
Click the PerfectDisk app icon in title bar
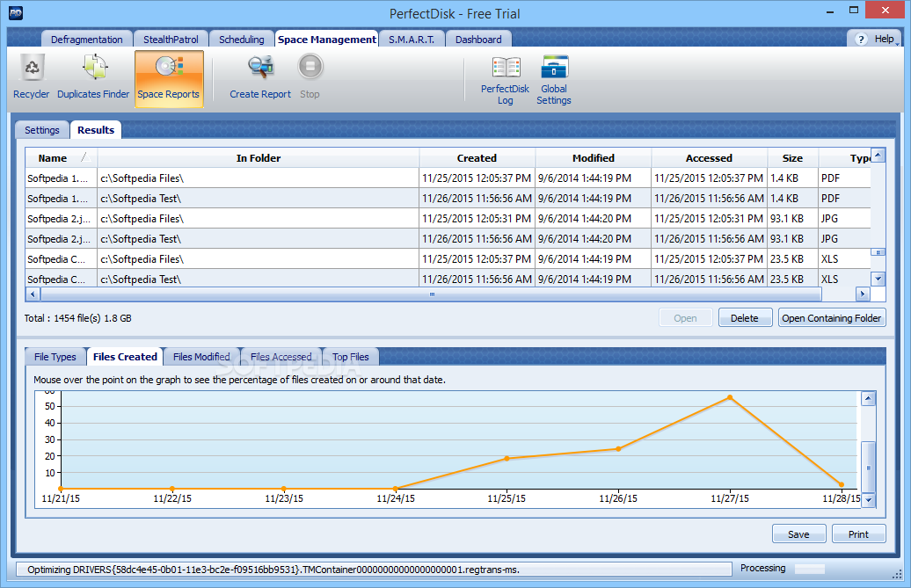(16, 13)
